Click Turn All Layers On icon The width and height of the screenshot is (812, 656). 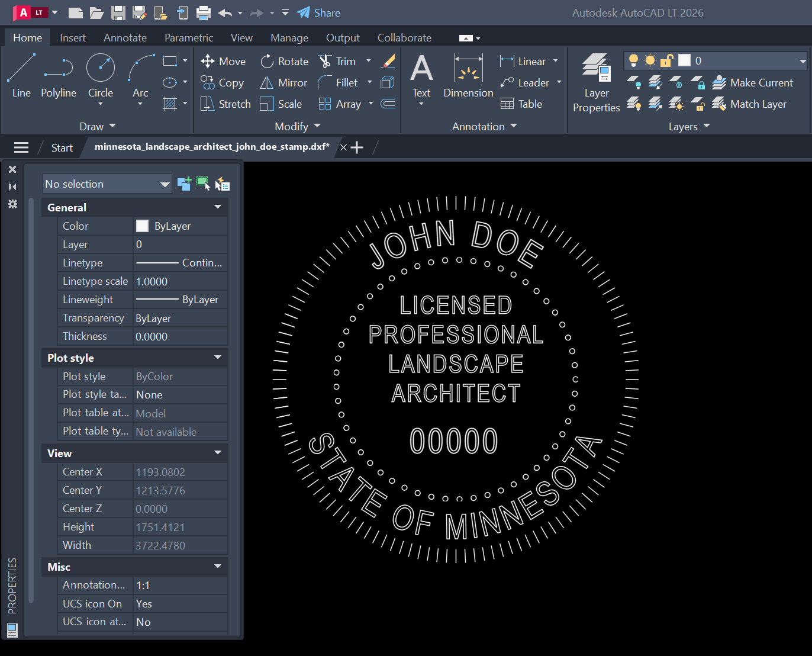[634, 104]
